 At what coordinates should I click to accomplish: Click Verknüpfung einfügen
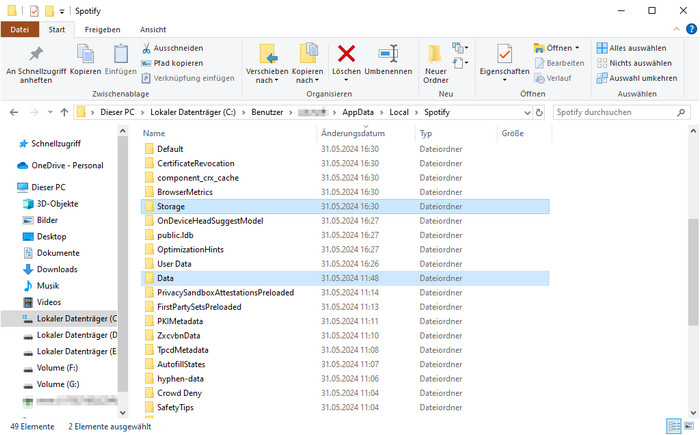click(188, 78)
